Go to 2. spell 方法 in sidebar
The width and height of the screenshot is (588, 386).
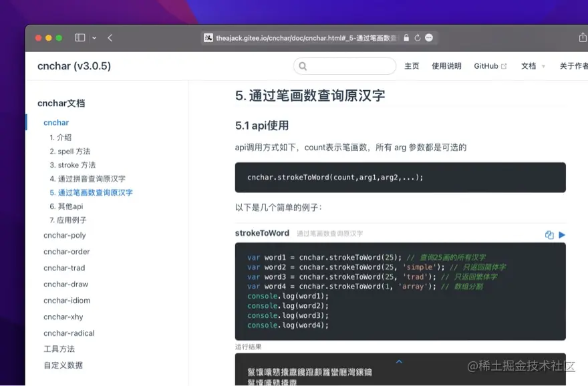click(70, 152)
